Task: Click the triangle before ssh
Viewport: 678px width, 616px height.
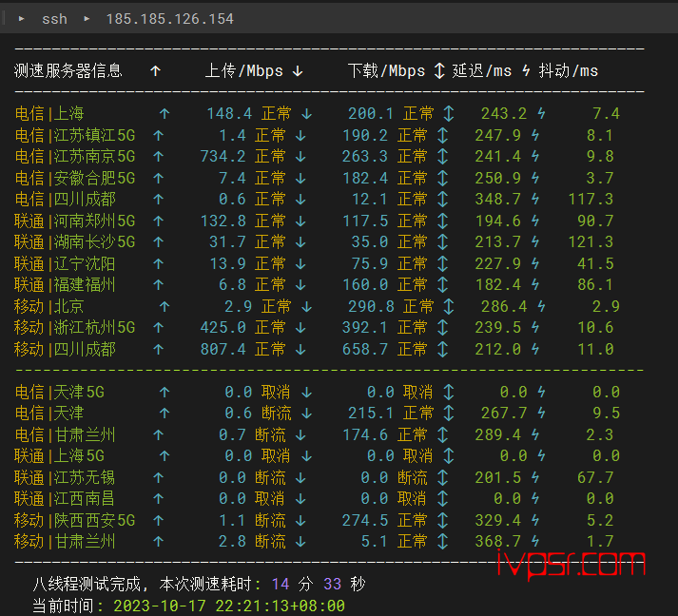Action: tap(21, 19)
